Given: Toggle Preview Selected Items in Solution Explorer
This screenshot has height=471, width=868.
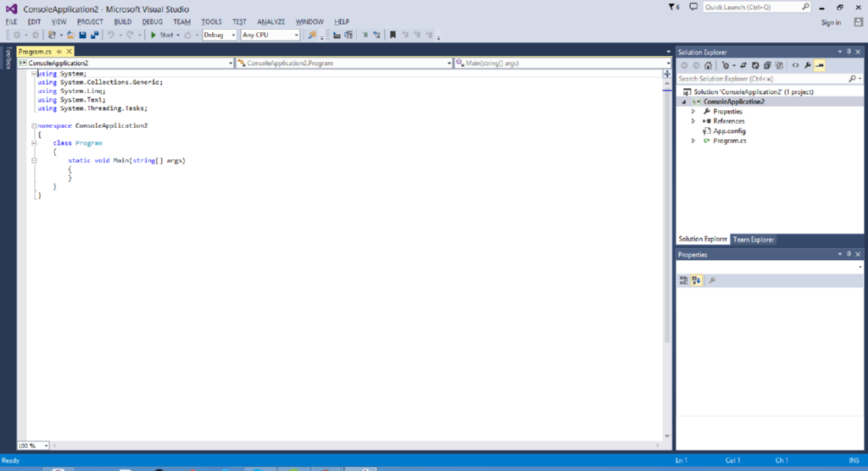Looking at the screenshot, I should click(820, 65).
